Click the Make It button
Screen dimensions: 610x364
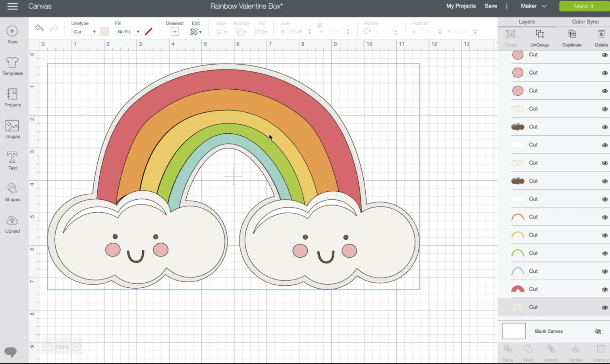point(584,6)
